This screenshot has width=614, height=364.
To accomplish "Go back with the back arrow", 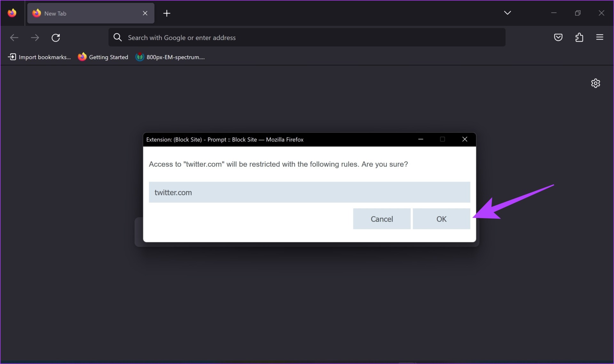I will pos(14,38).
